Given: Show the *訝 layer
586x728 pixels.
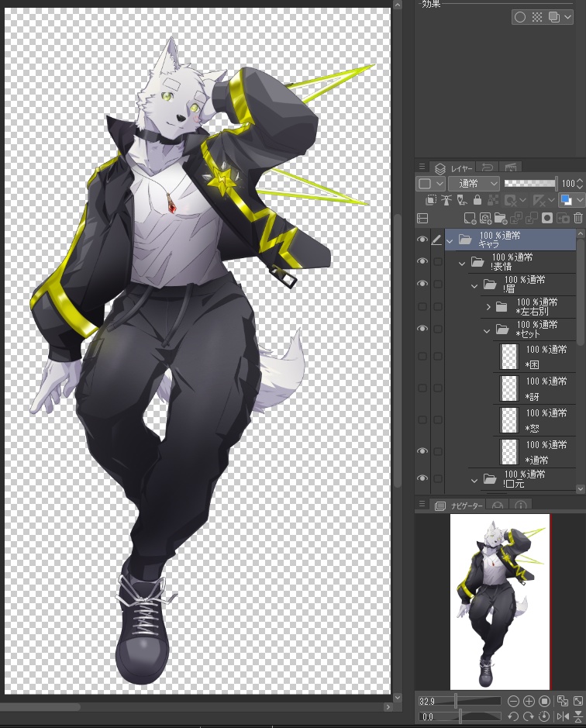Looking at the screenshot, I should [422, 388].
